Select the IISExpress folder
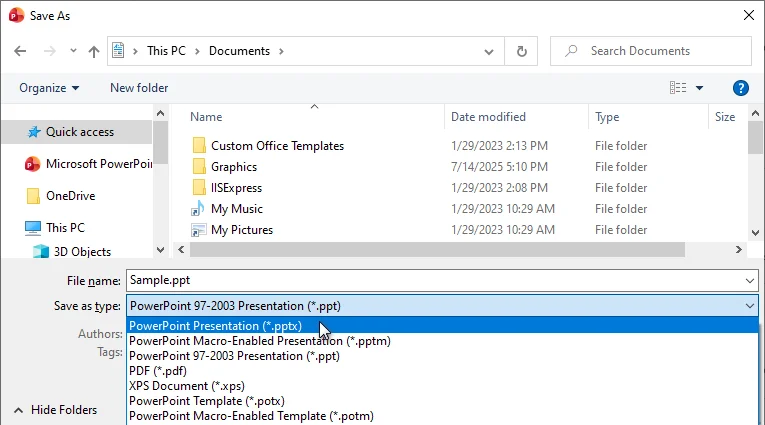765x425 pixels. pos(237,188)
